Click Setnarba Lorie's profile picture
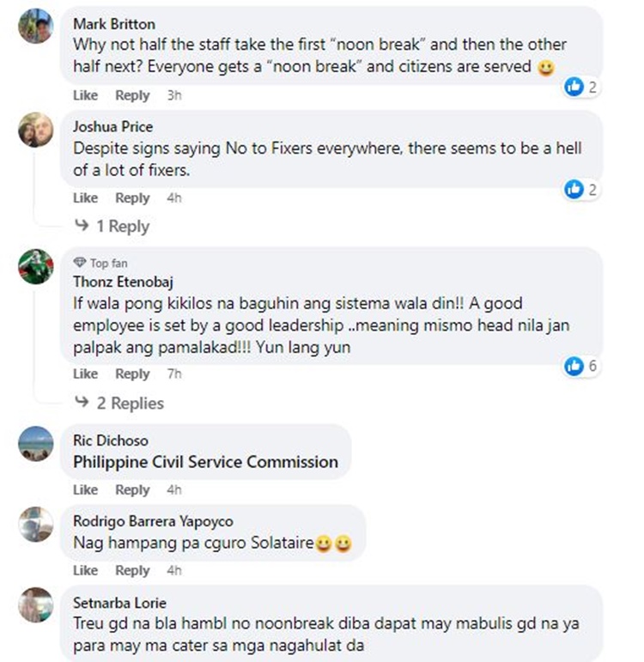644x662 pixels. pos(35,604)
